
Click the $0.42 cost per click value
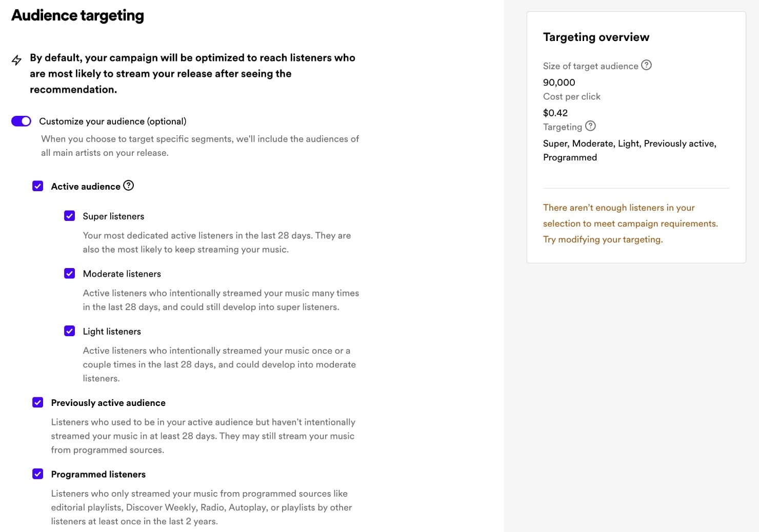click(555, 113)
